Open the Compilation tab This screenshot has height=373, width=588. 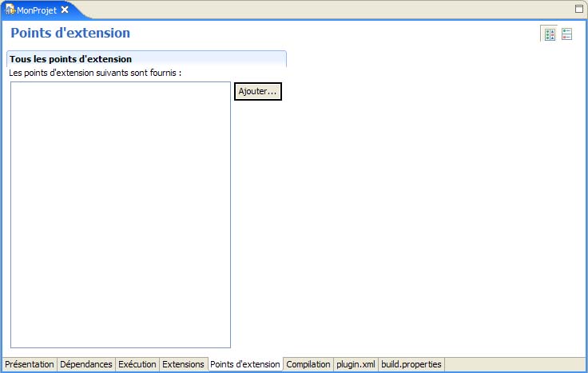[308, 364]
